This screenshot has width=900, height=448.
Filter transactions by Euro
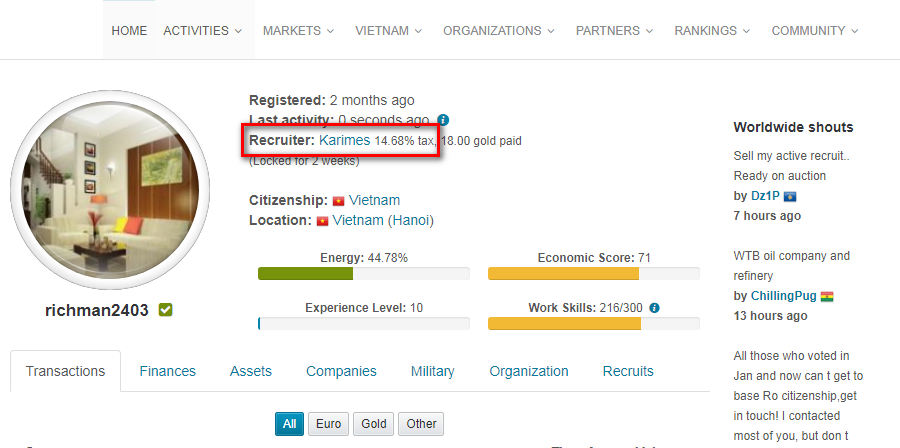click(x=328, y=424)
